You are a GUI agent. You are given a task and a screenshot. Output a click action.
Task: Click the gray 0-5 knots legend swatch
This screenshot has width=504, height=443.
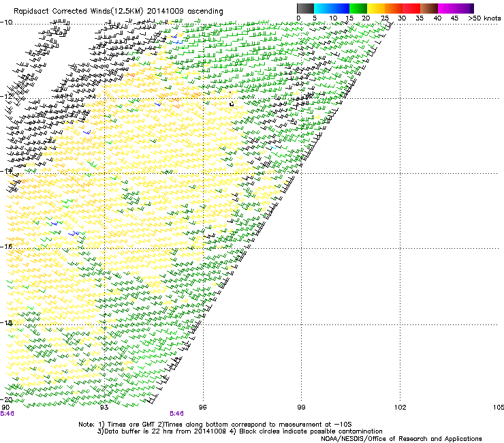point(305,8)
